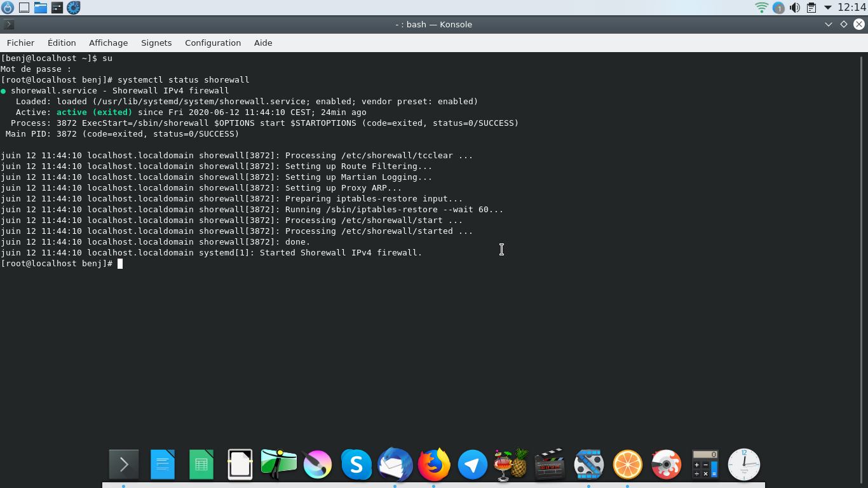Image resolution: width=868 pixels, height=488 pixels.
Task: Open the settings sliders icon in top panel
Action: [x=57, y=8]
